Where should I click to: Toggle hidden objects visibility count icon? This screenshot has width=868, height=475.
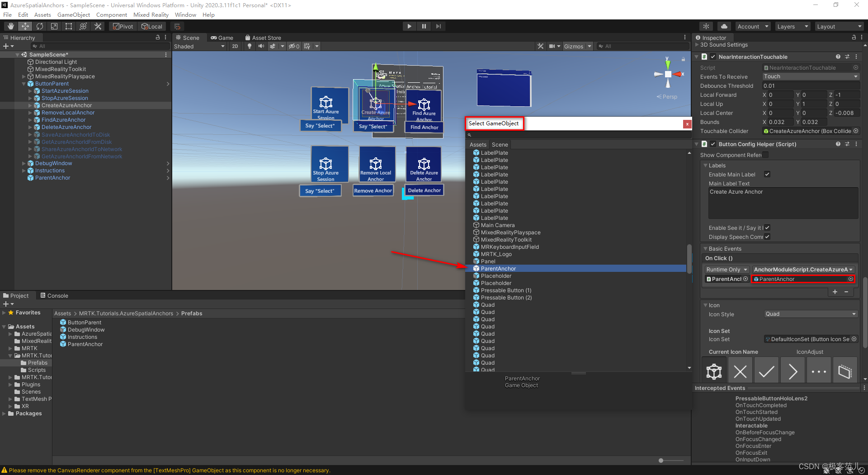coord(294,46)
